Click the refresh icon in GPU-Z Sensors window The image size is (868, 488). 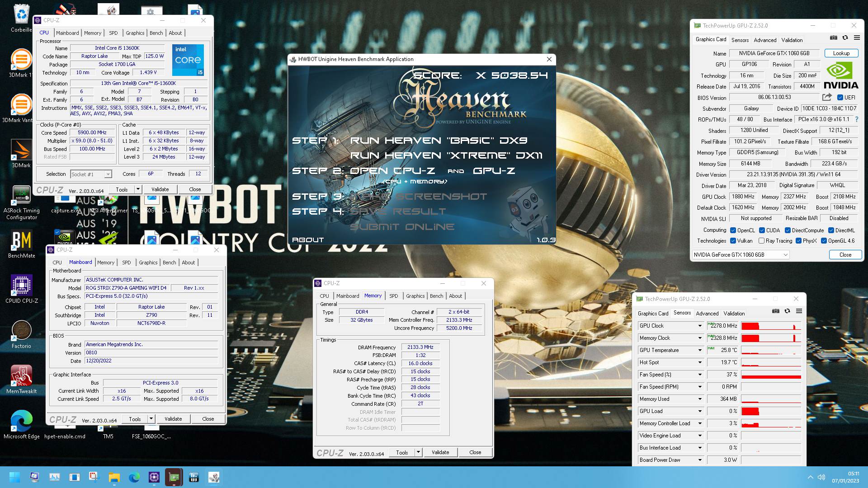pos(787,311)
